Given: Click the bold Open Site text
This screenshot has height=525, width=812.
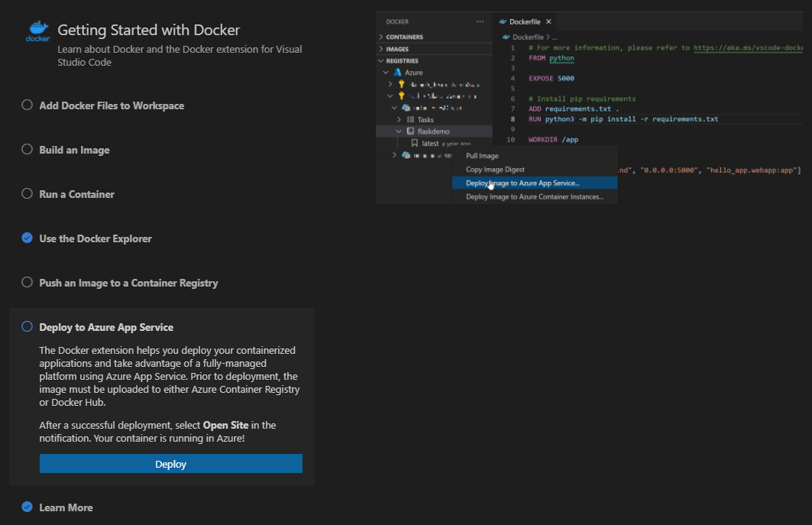Looking at the screenshot, I should [225, 425].
